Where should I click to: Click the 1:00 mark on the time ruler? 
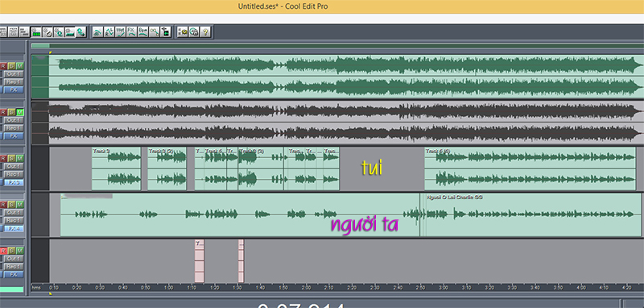(x=168, y=288)
